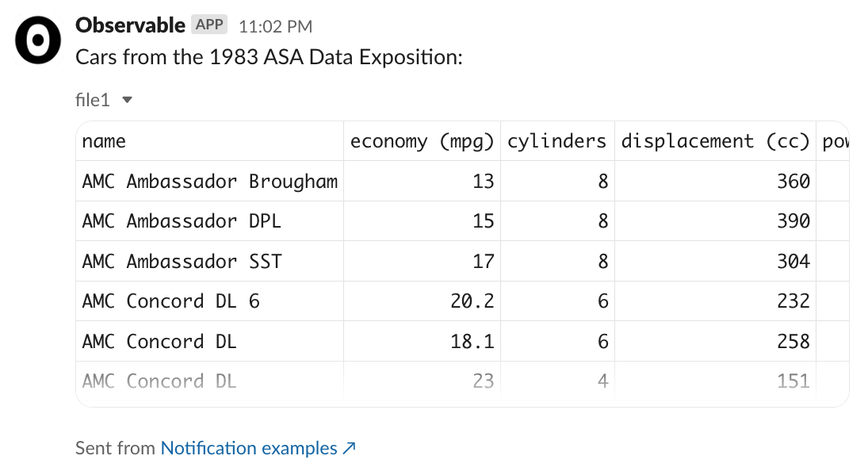Select the AMC Ambassador Brougham cell
This screenshot has height=475, width=868.
[x=209, y=182]
